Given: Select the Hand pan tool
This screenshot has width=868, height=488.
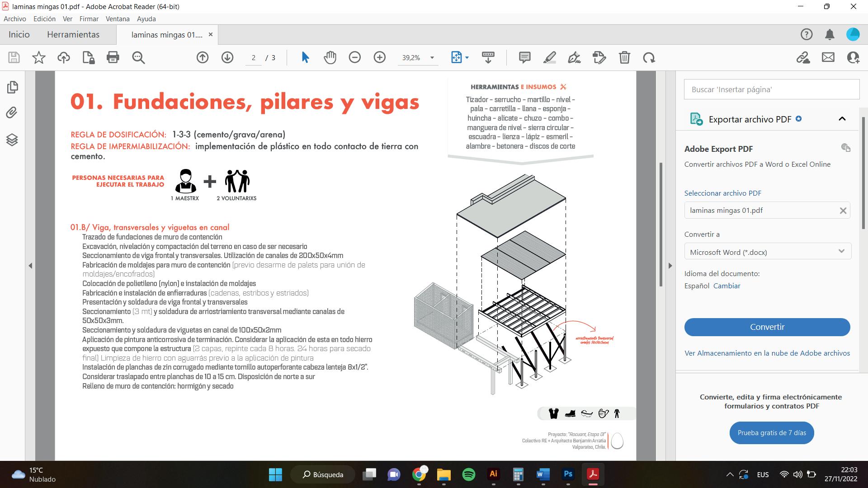Looking at the screenshot, I should click(330, 57).
